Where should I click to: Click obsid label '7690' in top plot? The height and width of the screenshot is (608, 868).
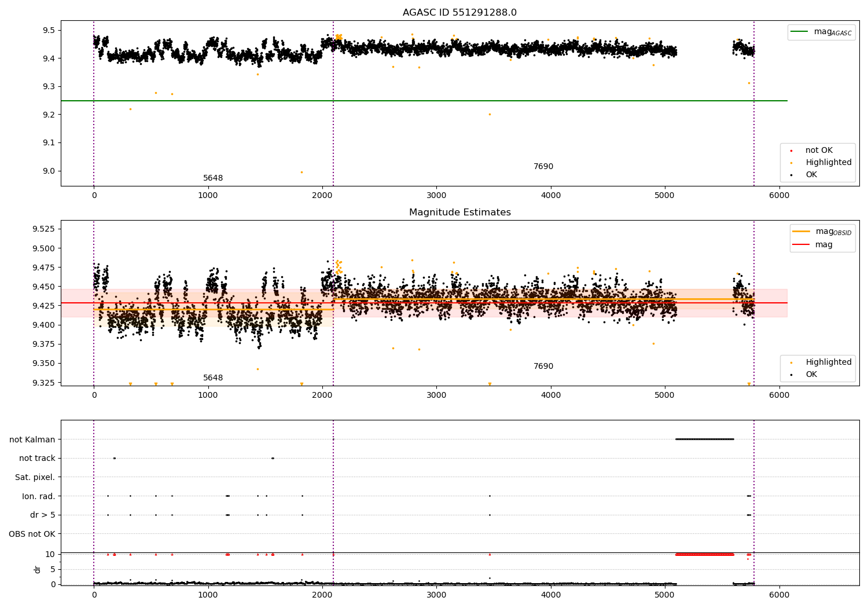[x=543, y=167]
